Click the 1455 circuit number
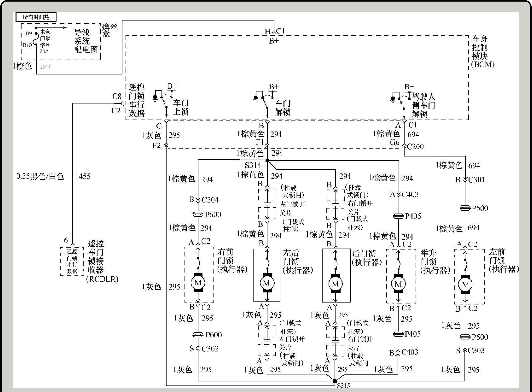Image resolution: width=532 pixels, height=392 pixels. (83, 176)
